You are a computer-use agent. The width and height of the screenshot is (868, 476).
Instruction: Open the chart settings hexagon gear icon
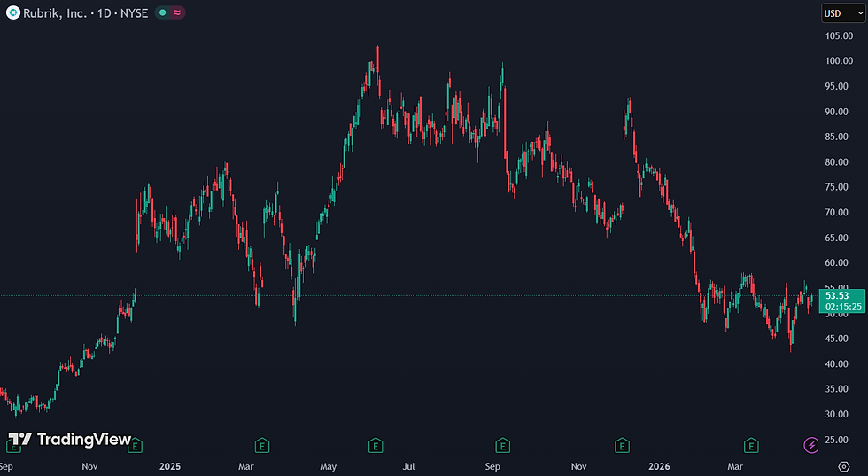[x=843, y=466]
